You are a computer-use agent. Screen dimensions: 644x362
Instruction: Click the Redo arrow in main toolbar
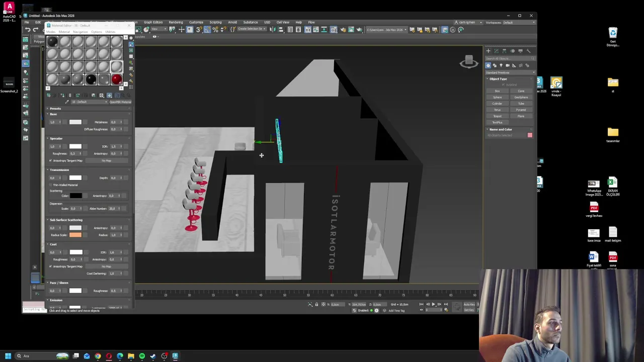point(35,30)
